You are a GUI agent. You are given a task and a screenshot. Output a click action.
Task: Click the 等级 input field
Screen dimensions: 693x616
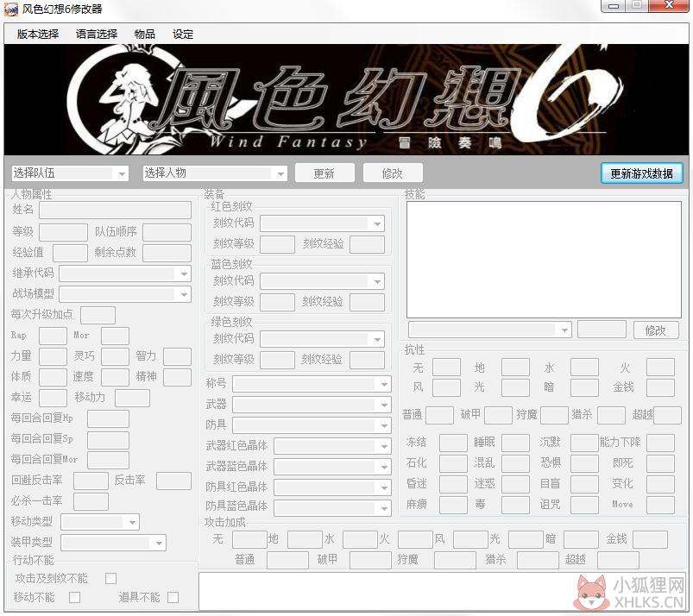coord(63,232)
